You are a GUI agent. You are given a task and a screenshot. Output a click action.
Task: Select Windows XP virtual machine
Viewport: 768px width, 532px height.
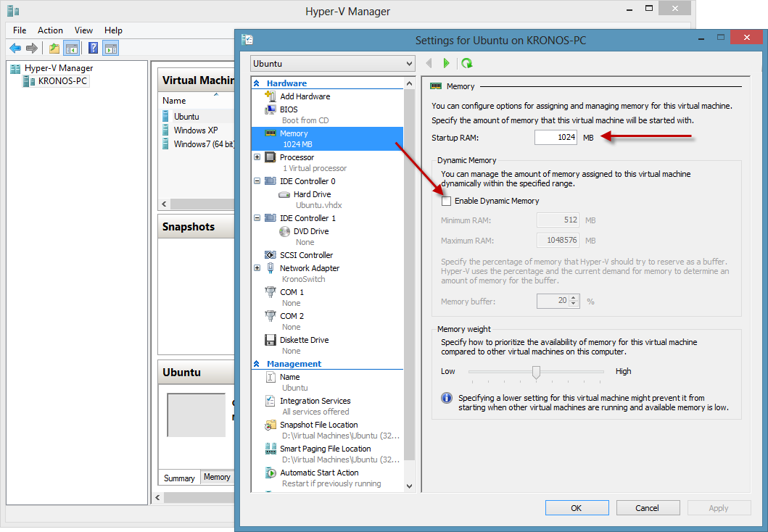(197, 130)
